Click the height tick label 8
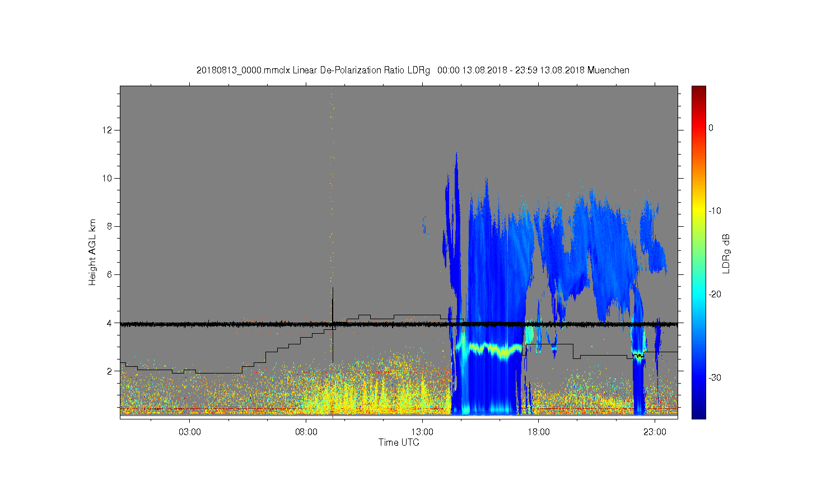Image resolution: width=840 pixels, height=504 pixels. click(110, 226)
